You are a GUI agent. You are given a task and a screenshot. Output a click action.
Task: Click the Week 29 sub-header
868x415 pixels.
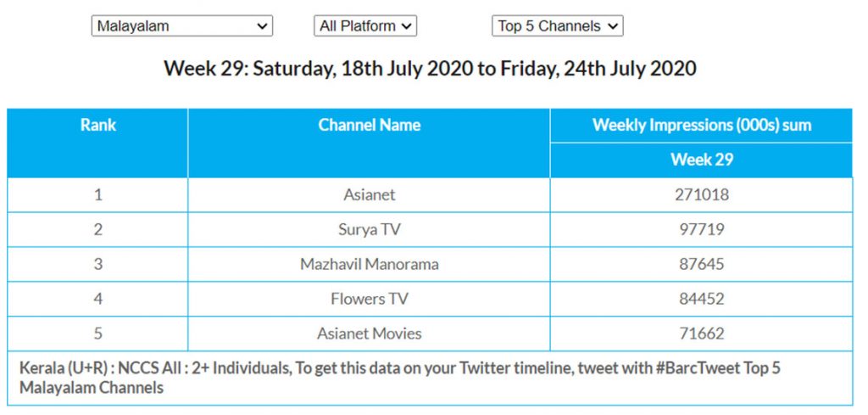click(701, 160)
